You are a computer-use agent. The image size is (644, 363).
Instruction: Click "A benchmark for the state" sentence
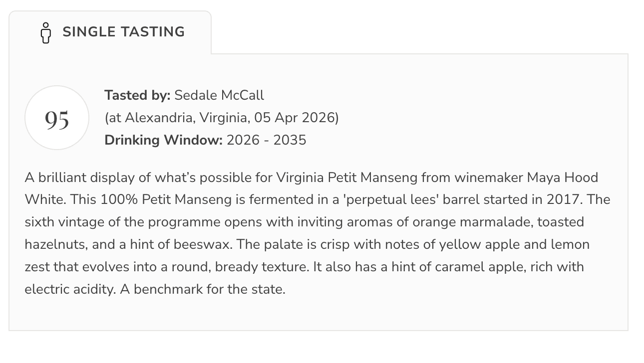(203, 289)
